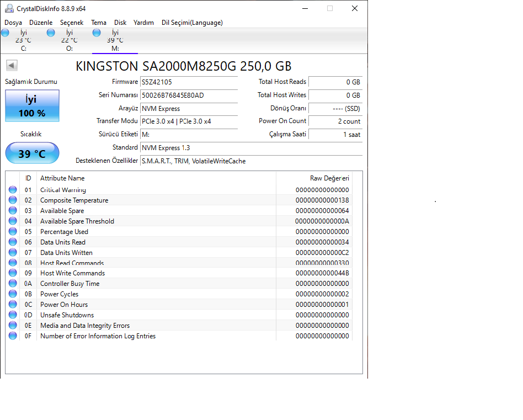Click status orb for Number of Error Information Log Entries
The width and height of the screenshot is (523, 420).
point(13,336)
